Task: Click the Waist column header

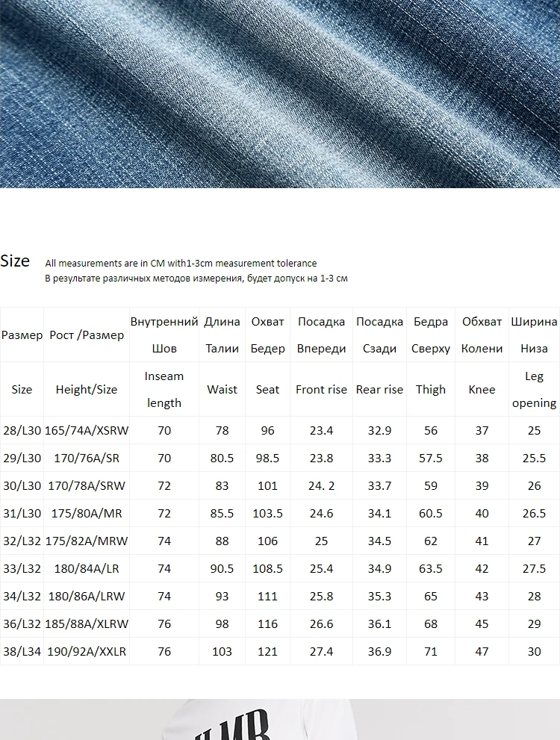Action: point(222,389)
